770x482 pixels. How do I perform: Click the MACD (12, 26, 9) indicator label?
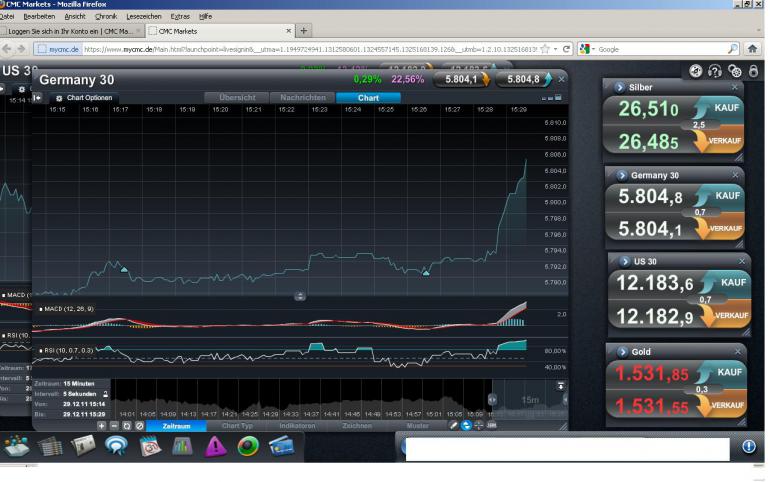click(69, 309)
